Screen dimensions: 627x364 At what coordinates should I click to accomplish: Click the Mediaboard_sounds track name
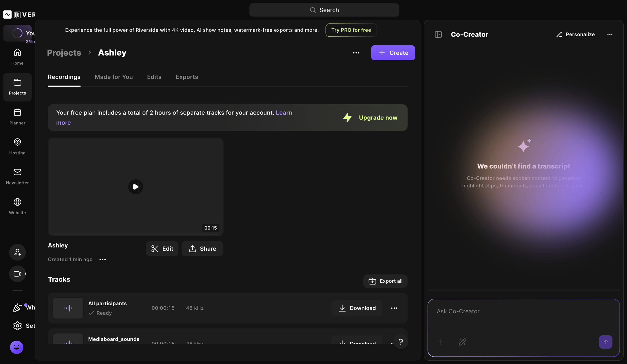click(114, 339)
